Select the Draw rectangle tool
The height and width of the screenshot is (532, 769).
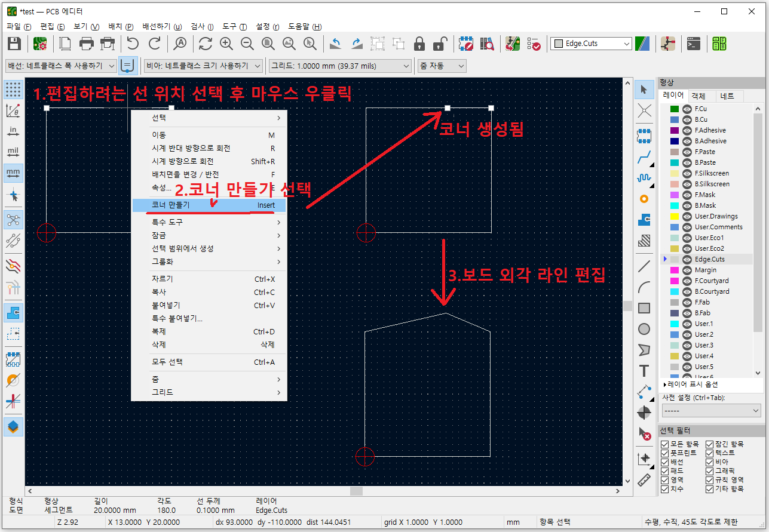[x=644, y=308]
